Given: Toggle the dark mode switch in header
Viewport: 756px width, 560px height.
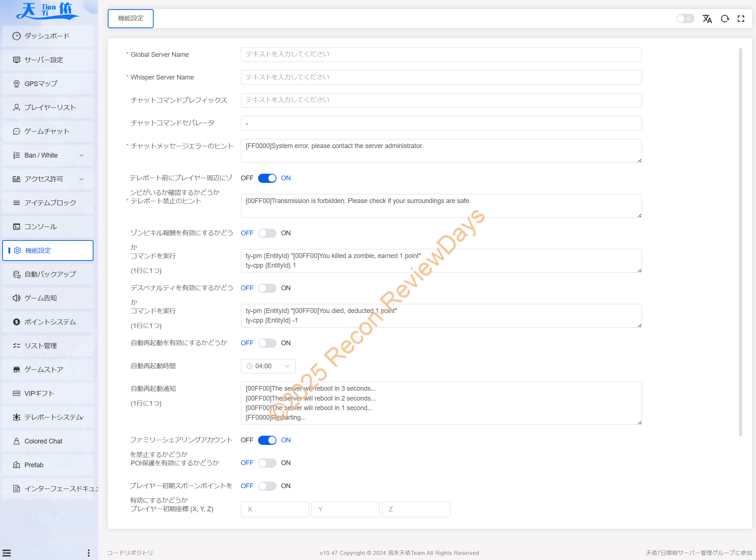Looking at the screenshot, I should (x=685, y=19).
